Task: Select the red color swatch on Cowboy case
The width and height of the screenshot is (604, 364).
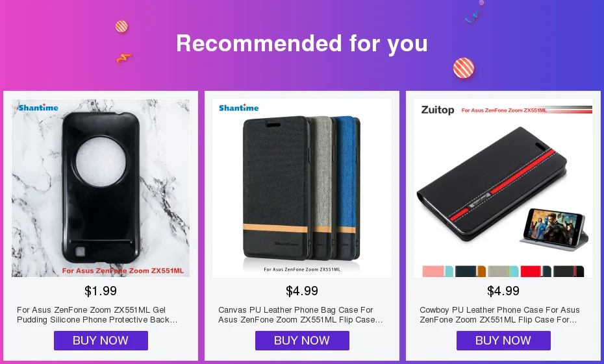Action: [536, 271]
